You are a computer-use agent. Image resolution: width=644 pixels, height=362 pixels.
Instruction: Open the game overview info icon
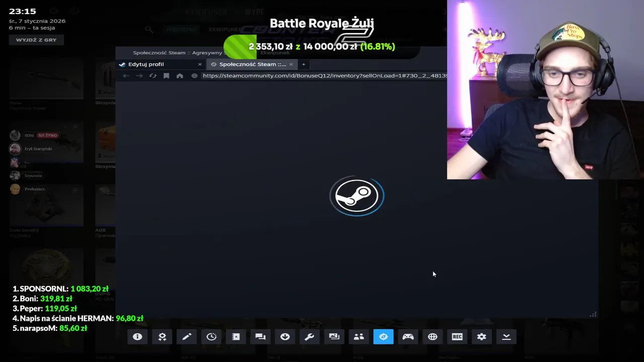[x=137, y=337]
